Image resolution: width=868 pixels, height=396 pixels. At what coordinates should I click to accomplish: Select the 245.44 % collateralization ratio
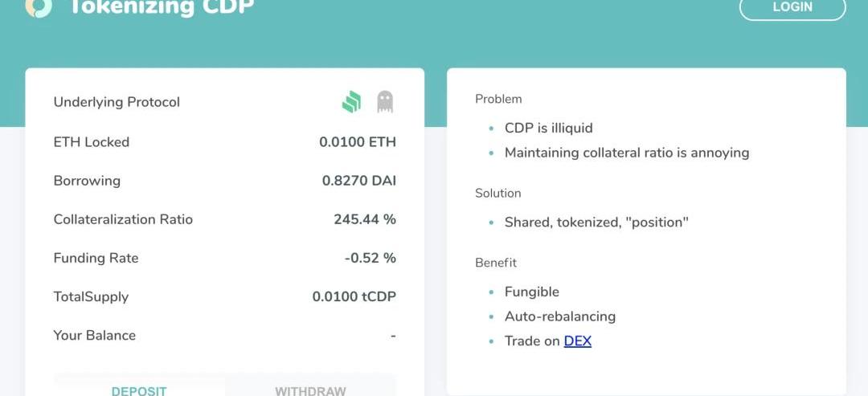(365, 219)
